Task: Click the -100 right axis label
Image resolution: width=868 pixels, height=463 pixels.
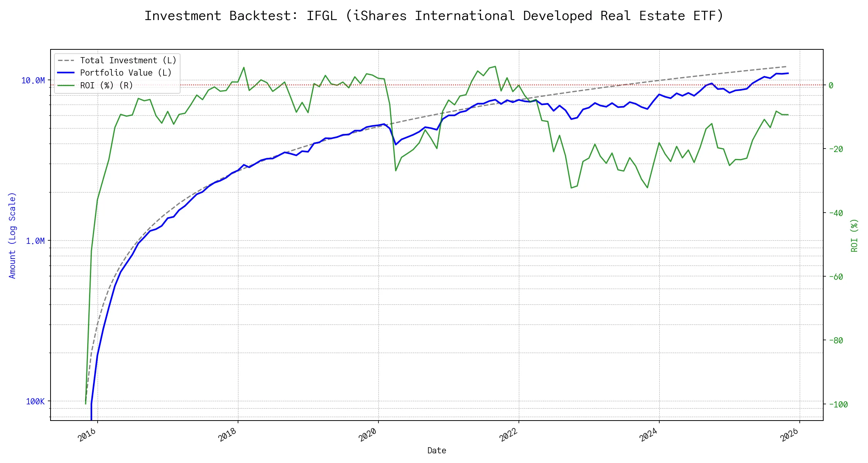Action: (838, 404)
